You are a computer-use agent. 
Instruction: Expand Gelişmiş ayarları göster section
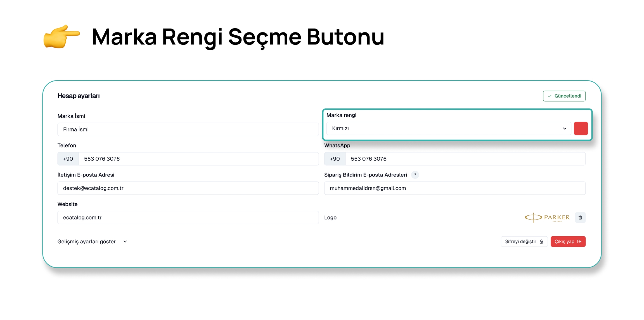pos(92,241)
